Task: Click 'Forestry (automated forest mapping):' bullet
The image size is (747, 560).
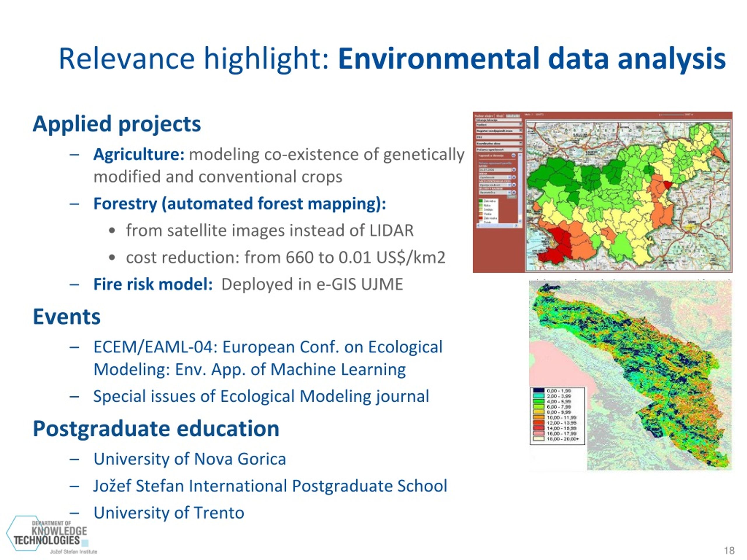Action: pos(240,204)
